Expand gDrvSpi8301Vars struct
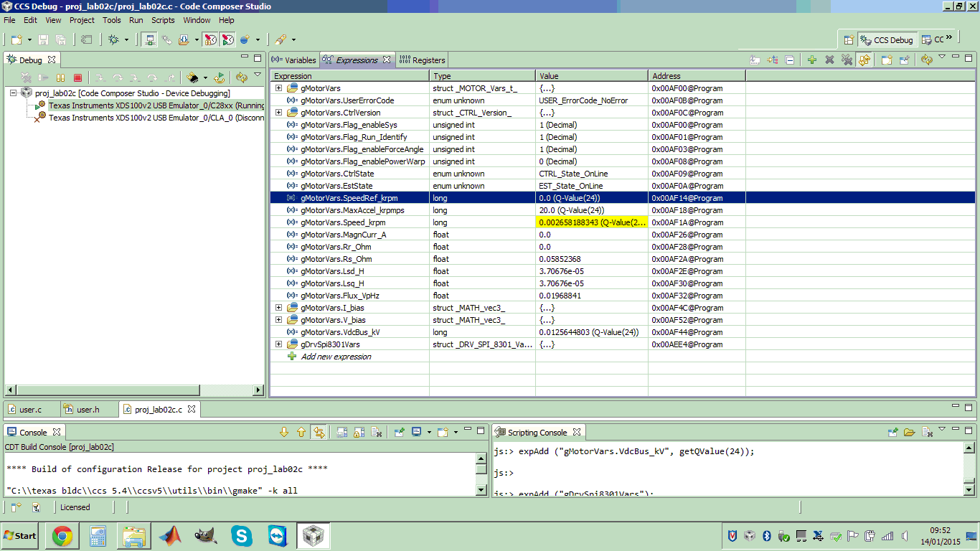The width and height of the screenshot is (980, 551). 278,344
